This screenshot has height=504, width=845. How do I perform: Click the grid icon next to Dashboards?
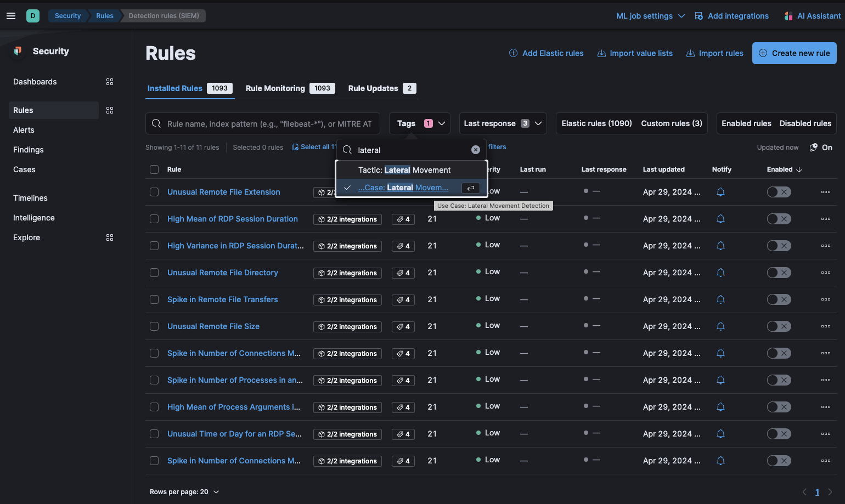point(109,81)
